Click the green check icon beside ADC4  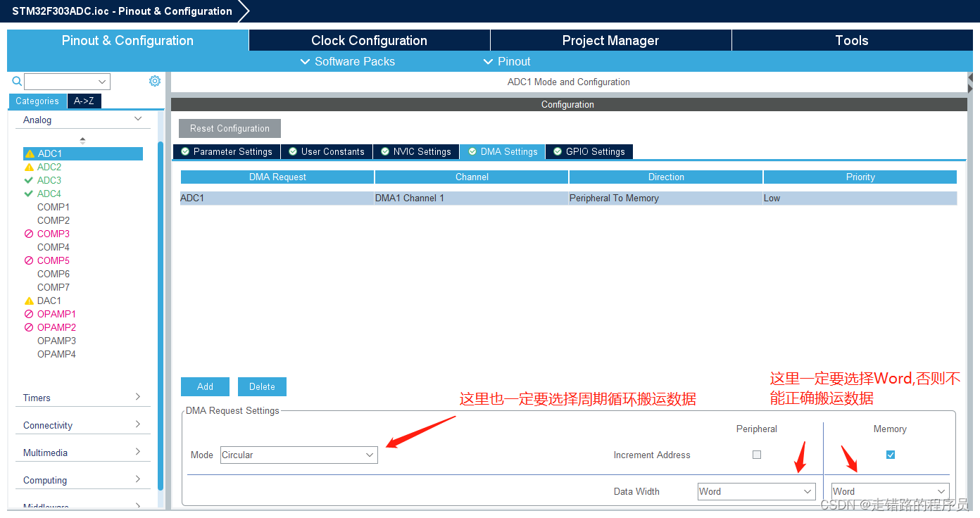coord(29,194)
